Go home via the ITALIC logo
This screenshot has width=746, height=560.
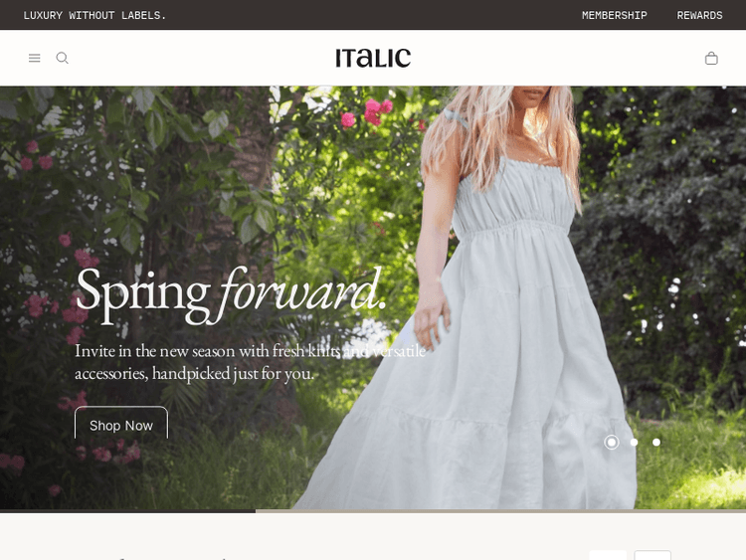(x=373, y=58)
